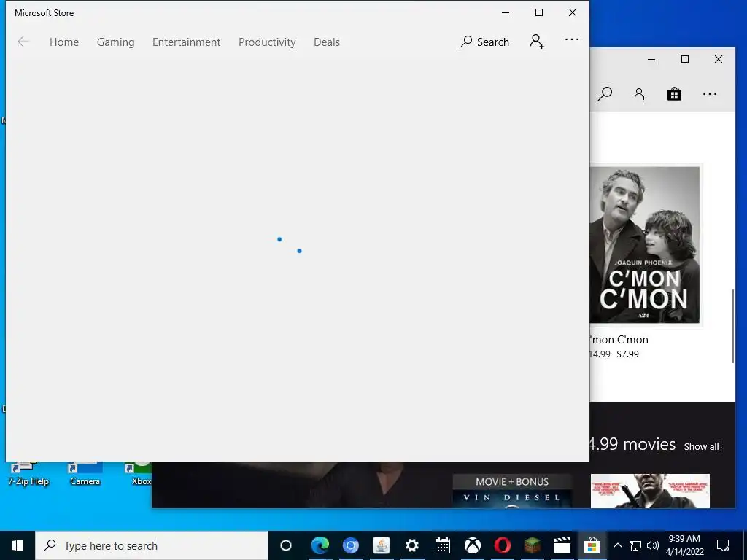The height and width of the screenshot is (560, 747).
Task: Click the 9:39 AM clock and date
Action: 684,545
